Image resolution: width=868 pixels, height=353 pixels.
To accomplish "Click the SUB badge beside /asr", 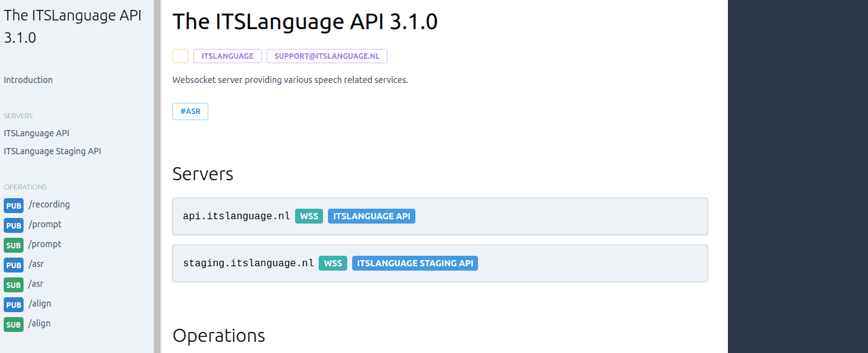I will click(14, 285).
